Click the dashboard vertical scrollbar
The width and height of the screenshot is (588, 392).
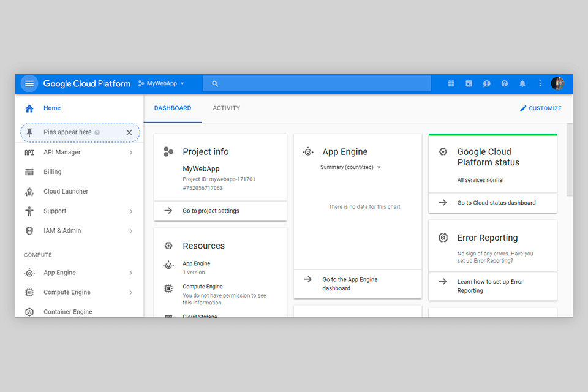570,159
